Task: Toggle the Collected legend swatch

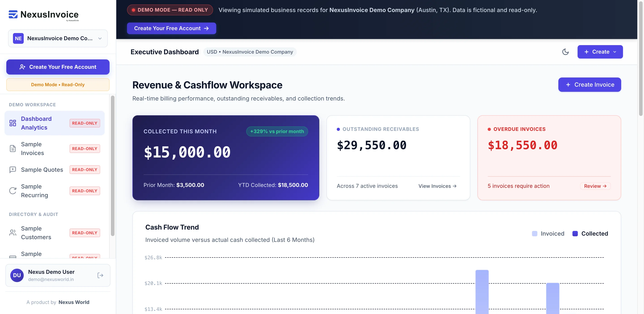Action: click(575, 234)
